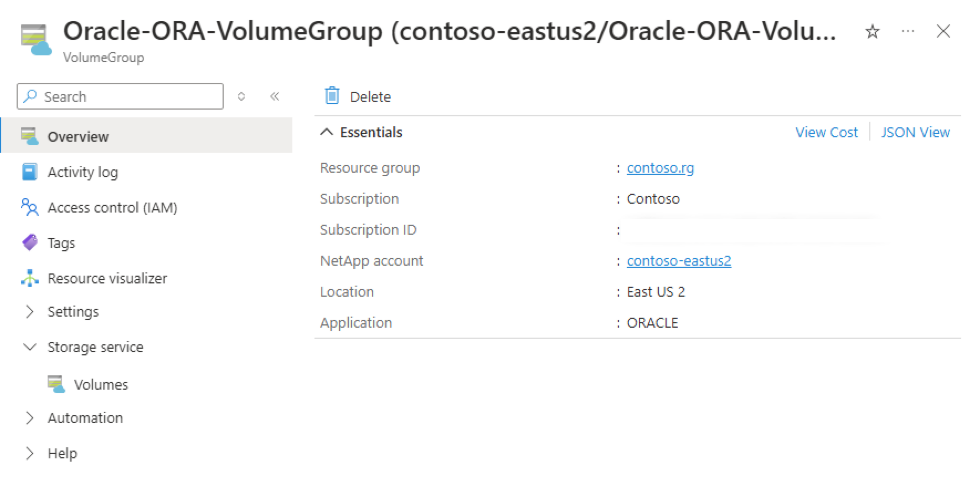
Task: Click the Location field label
Action: [347, 292]
